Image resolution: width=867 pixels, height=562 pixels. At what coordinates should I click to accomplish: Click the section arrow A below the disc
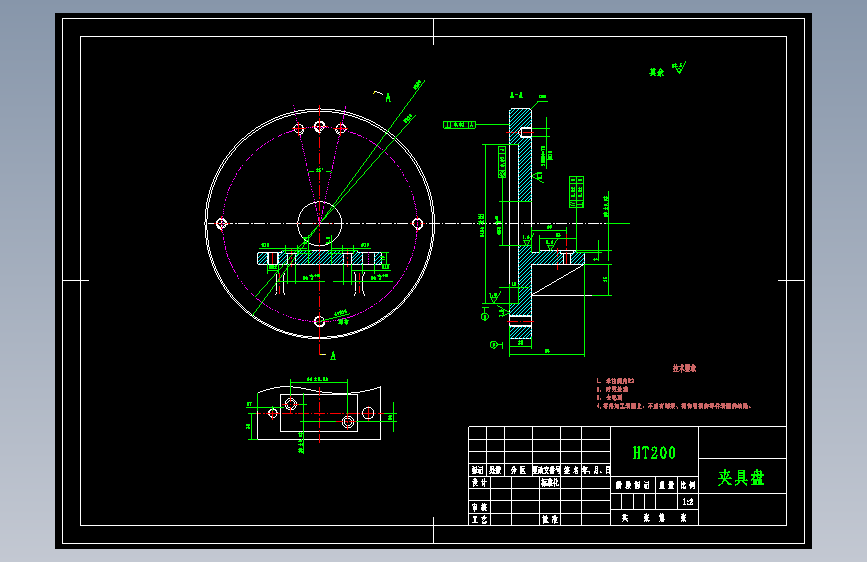click(332, 356)
